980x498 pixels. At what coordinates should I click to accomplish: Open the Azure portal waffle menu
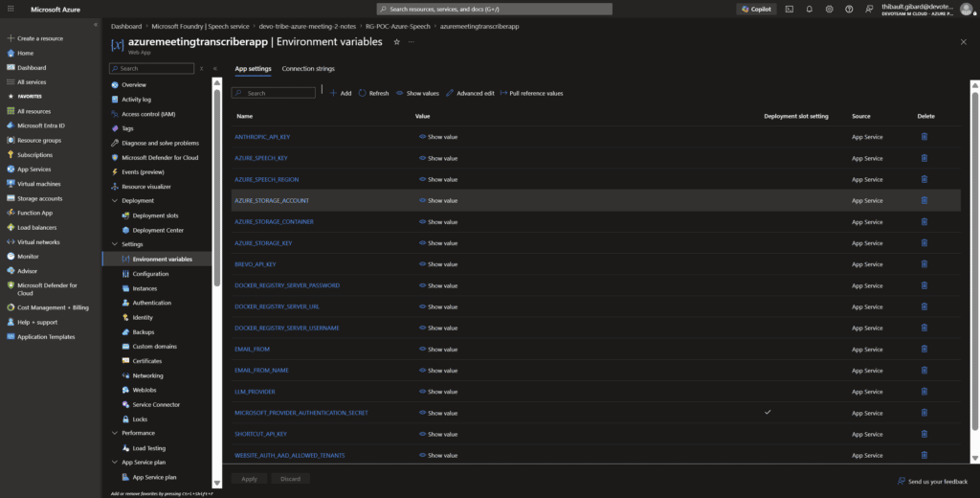[x=11, y=9]
